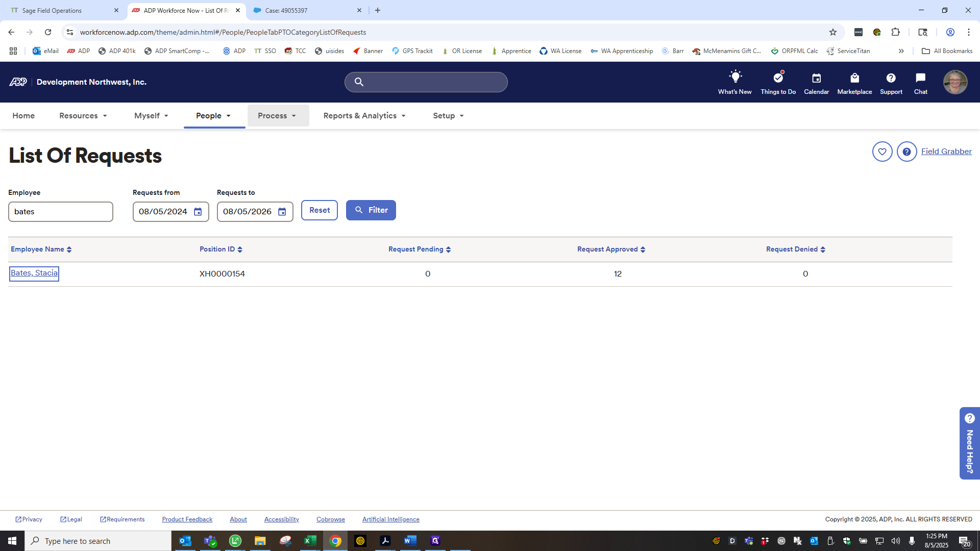Open a new browser tab
The height and width of the screenshot is (551, 980).
coord(378,10)
